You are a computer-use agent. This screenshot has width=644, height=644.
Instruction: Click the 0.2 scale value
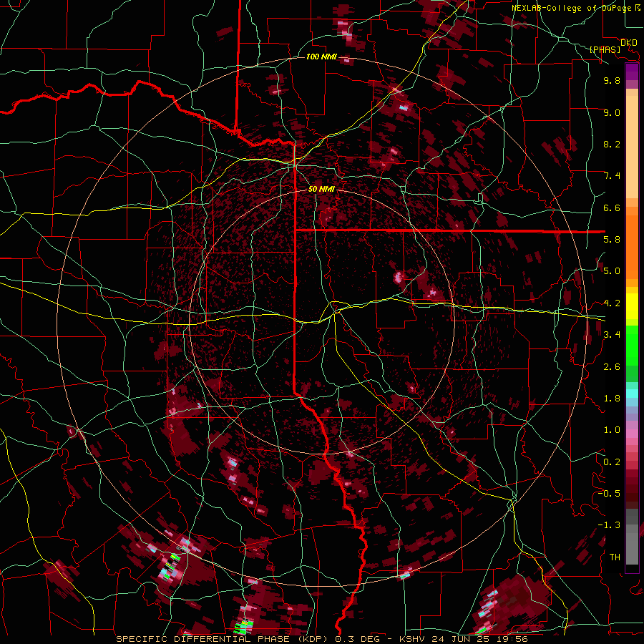[612, 462]
